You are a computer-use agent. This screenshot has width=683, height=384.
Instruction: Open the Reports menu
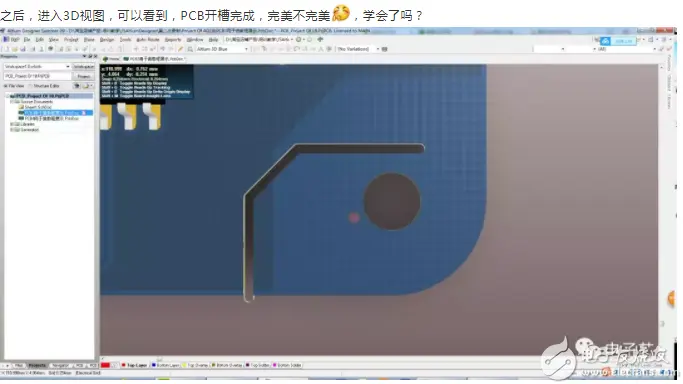coord(172,40)
